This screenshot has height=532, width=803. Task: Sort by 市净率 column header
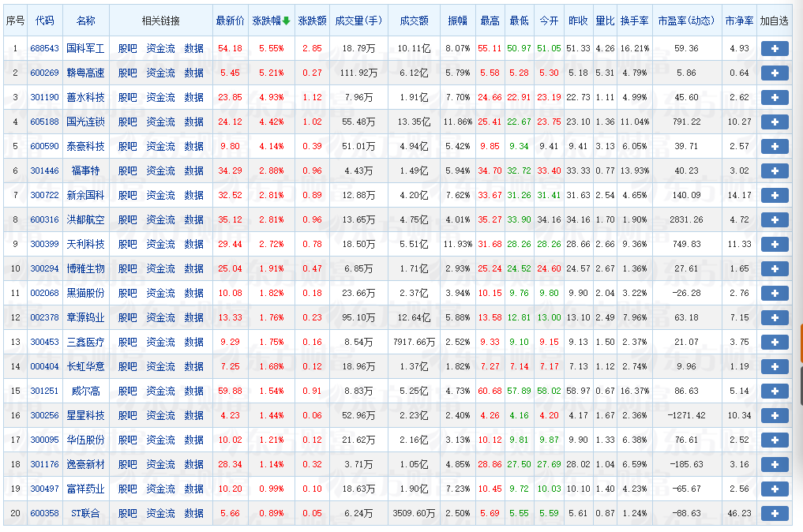tap(739, 21)
